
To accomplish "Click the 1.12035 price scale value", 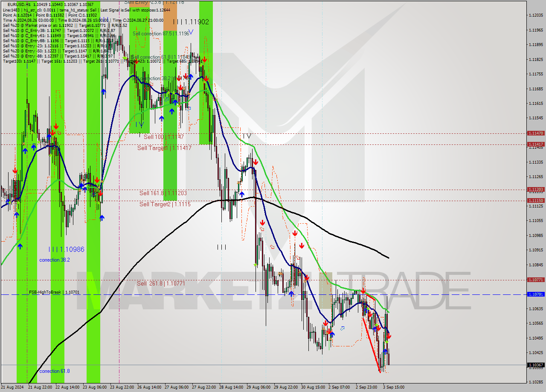I will click(535, 15).
